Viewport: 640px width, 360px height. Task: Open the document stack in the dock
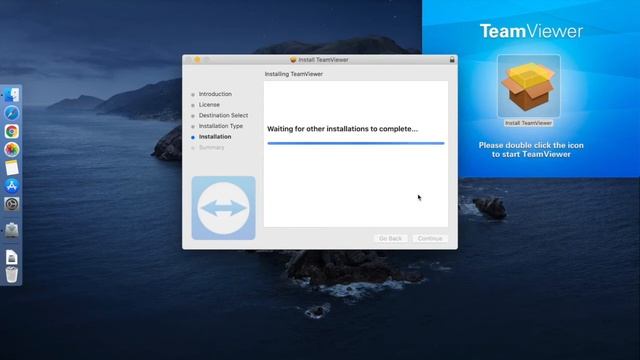(12, 257)
